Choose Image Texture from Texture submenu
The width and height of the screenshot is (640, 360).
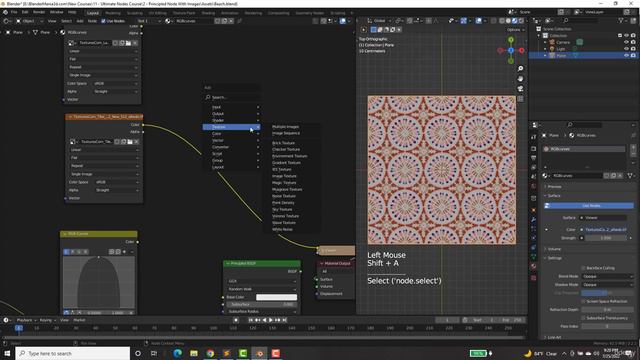click(x=284, y=176)
